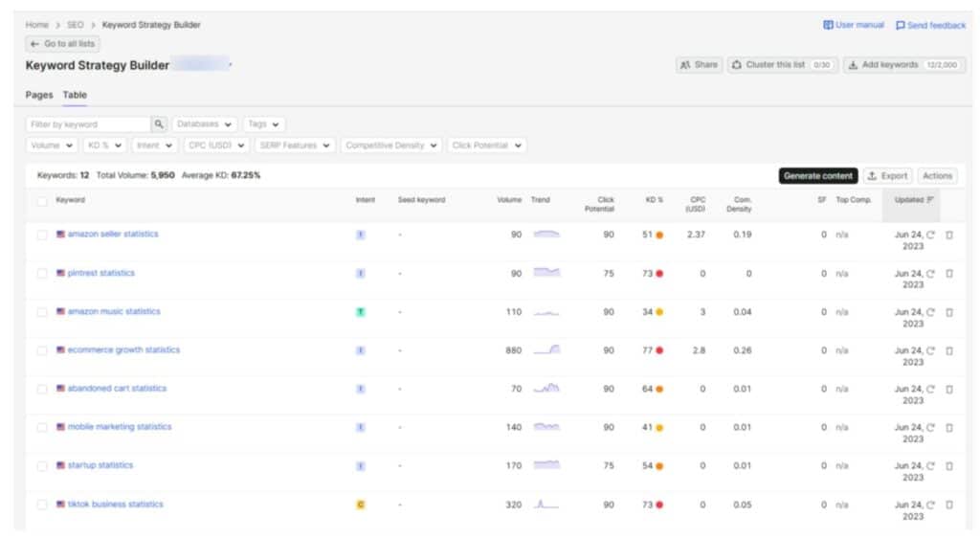Click the intent badge for amazon seller statistics

point(361,235)
